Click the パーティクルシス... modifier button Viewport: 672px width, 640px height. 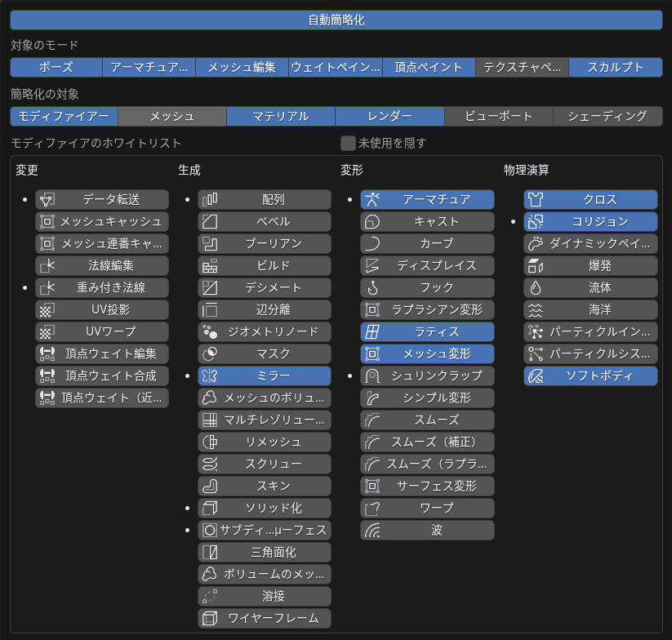coord(590,353)
